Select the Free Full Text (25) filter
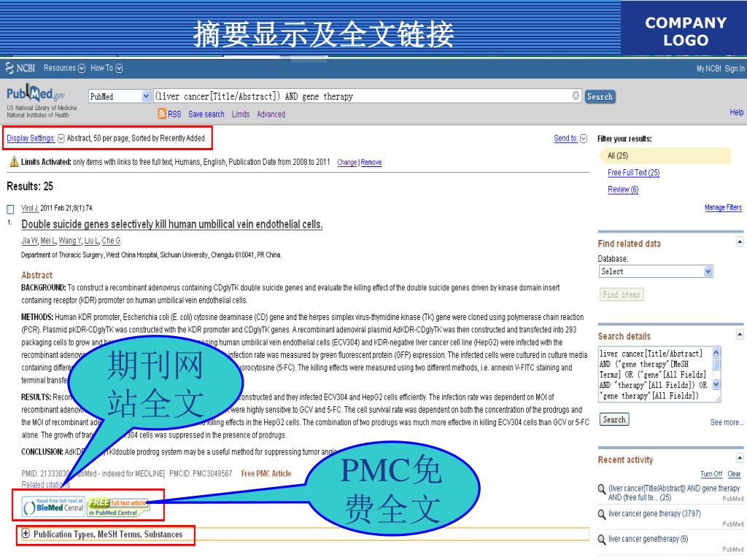 634,172
